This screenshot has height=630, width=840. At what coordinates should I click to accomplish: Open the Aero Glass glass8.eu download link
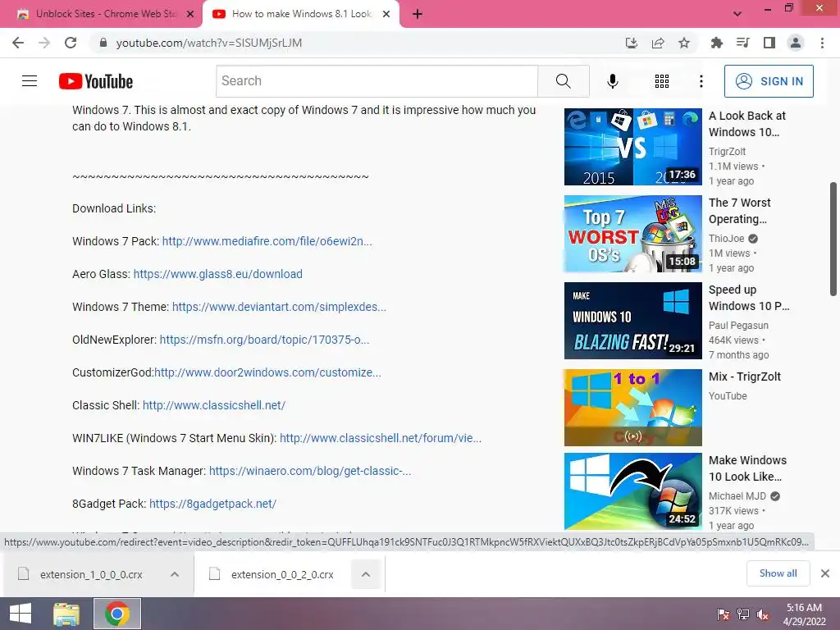coord(217,274)
